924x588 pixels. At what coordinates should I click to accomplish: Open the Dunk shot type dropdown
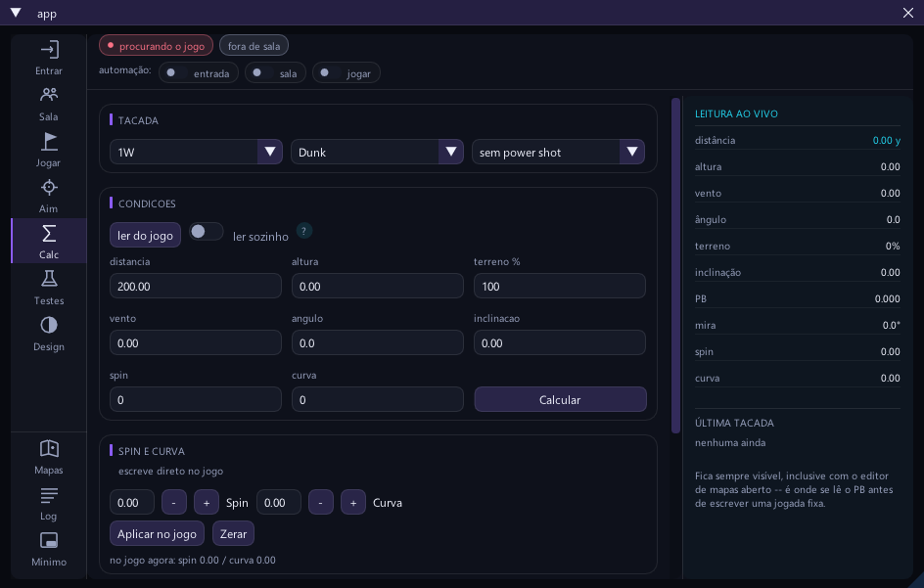coord(377,152)
